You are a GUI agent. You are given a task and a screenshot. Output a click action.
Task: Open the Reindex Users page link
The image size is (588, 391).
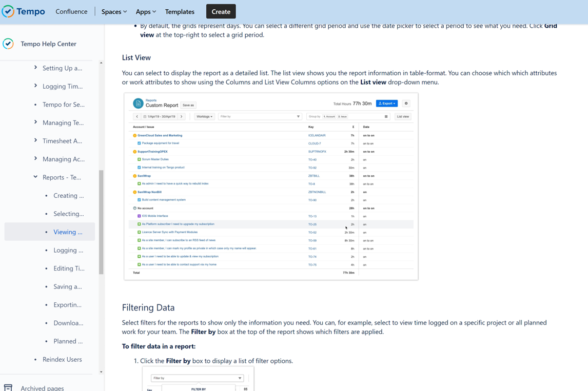(62, 359)
